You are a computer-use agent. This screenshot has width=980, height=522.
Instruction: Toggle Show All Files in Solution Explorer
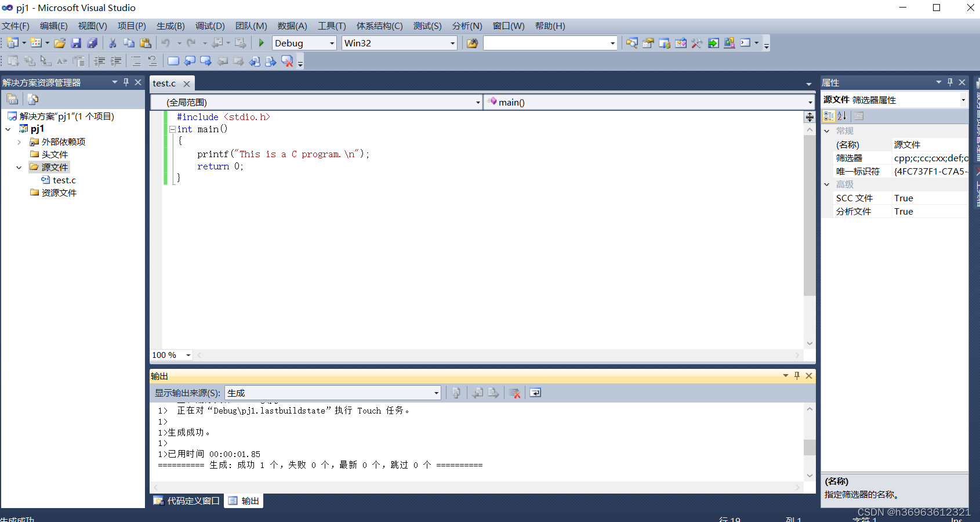pyautogui.click(x=33, y=99)
